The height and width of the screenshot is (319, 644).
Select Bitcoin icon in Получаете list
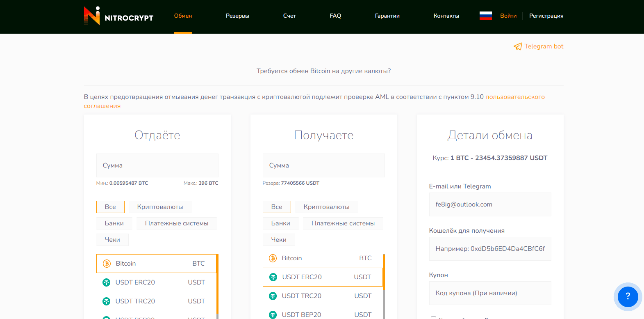[273, 258]
